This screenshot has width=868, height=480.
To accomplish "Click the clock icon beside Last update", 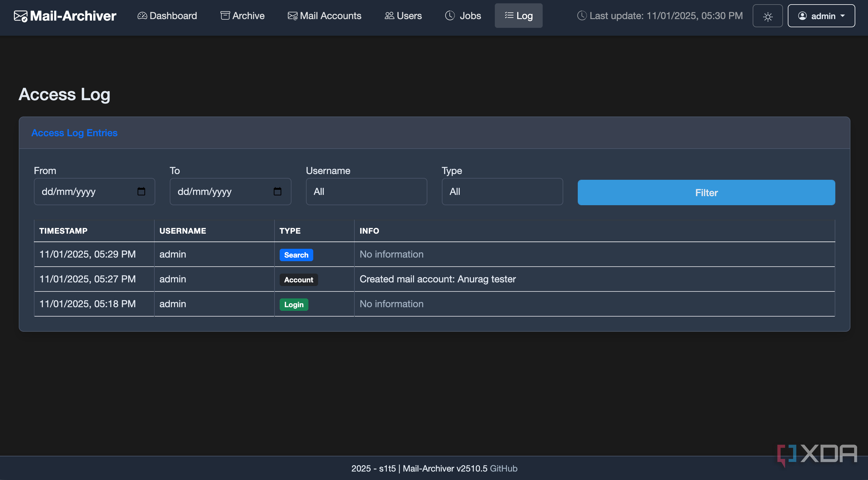I will click(582, 15).
